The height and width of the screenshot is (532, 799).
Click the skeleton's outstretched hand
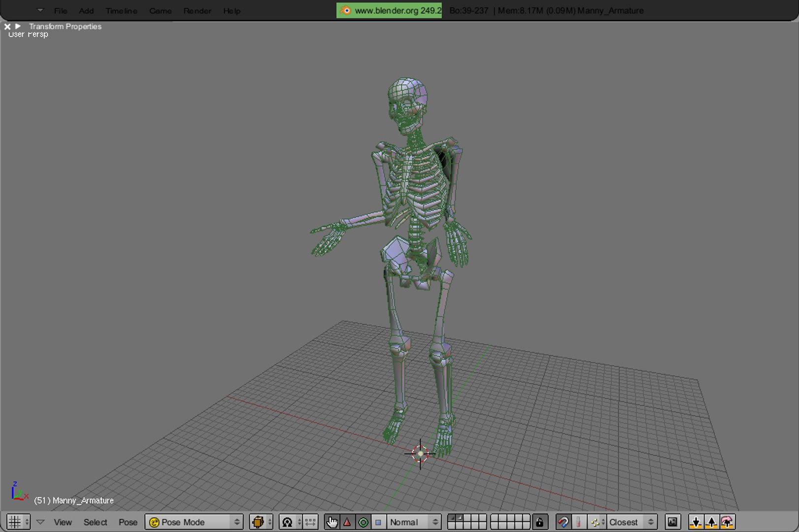pos(329,237)
